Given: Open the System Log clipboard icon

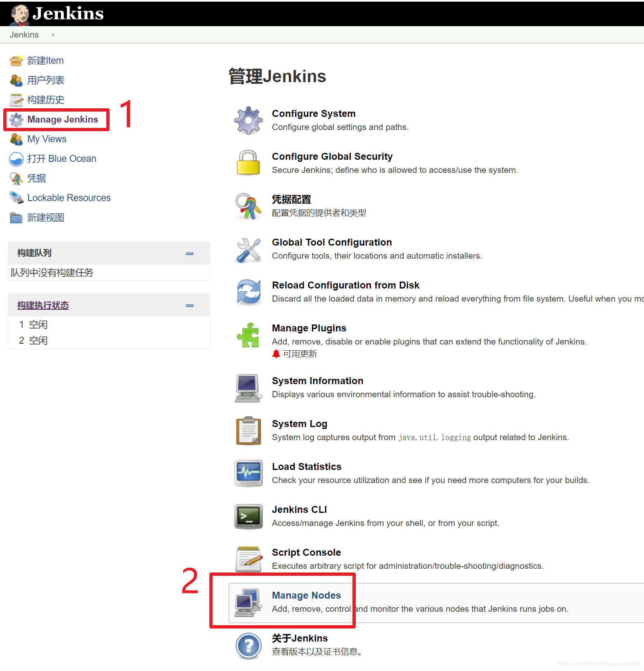Looking at the screenshot, I should 248,431.
